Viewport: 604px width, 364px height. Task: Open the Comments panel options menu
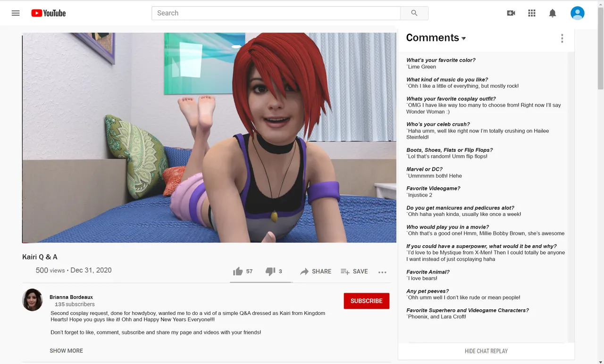(562, 38)
